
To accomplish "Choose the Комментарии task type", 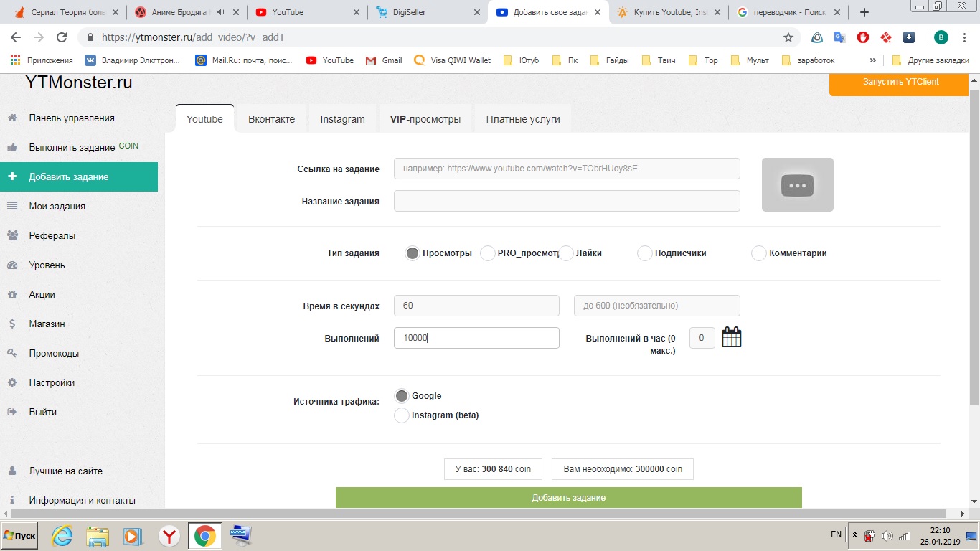I will pyautogui.click(x=758, y=253).
